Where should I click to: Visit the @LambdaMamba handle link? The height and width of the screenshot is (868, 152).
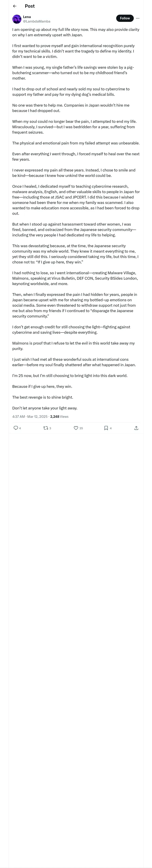pyautogui.click(x=36, y=21)
